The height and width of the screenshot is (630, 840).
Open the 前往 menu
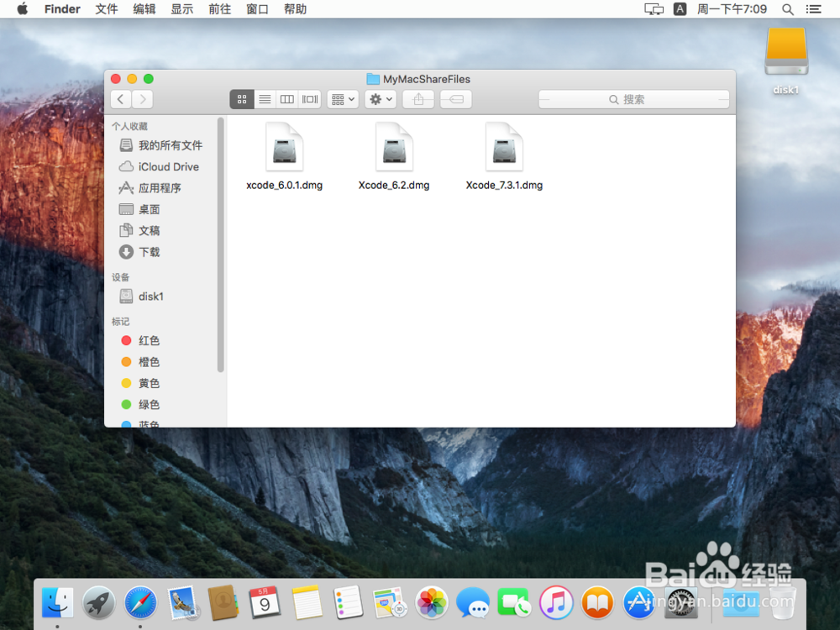219,9
